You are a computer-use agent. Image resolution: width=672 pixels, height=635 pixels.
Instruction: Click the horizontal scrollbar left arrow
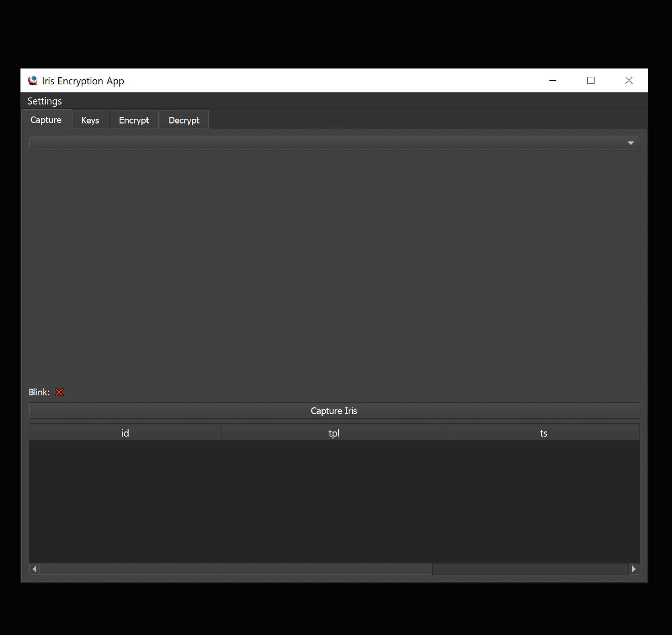(35, 569)
